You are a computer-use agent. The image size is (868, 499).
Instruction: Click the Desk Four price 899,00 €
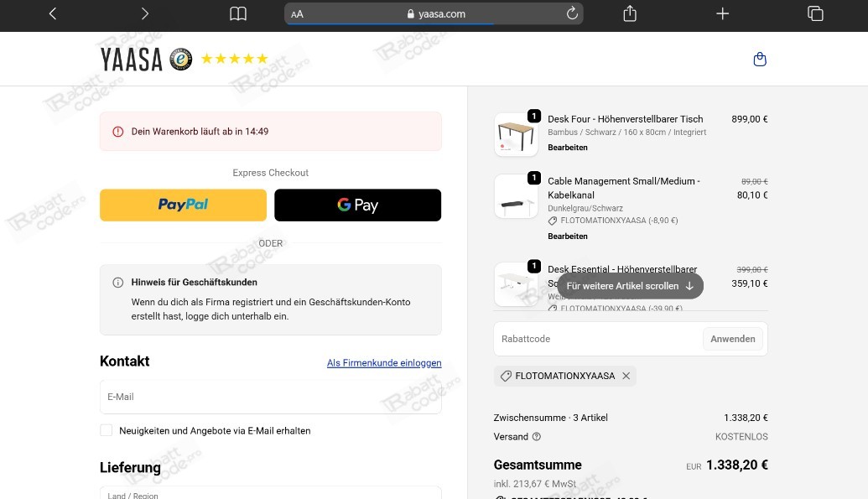pyautogui.click(x=749, y=119)
